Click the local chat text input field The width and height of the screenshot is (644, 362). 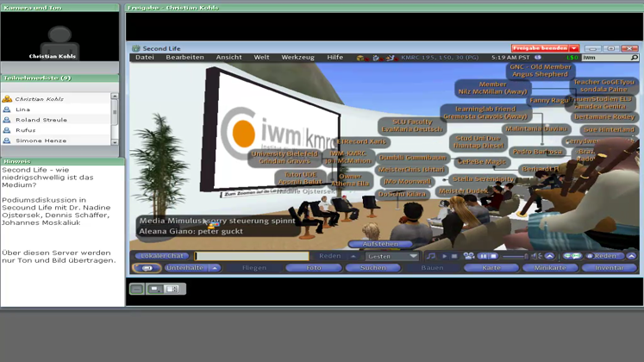(x=252, y=256)
